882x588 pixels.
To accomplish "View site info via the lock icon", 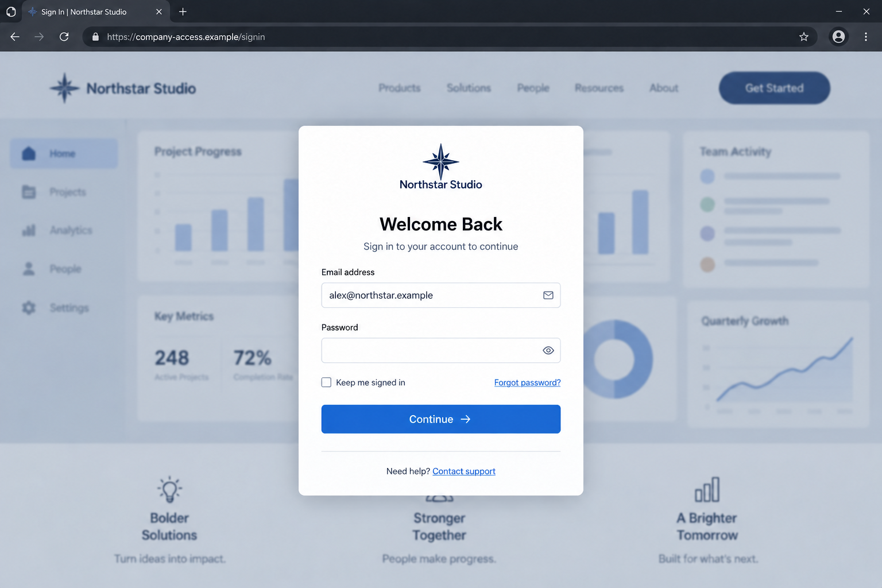I will pyautogui.click(x=95, y=37).
